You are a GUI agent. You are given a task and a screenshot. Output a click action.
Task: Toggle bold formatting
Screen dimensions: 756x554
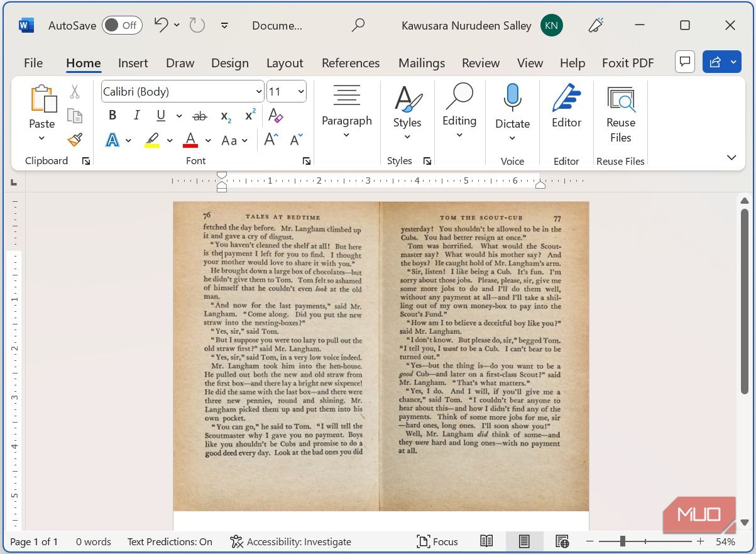click(x=112, y=115)
